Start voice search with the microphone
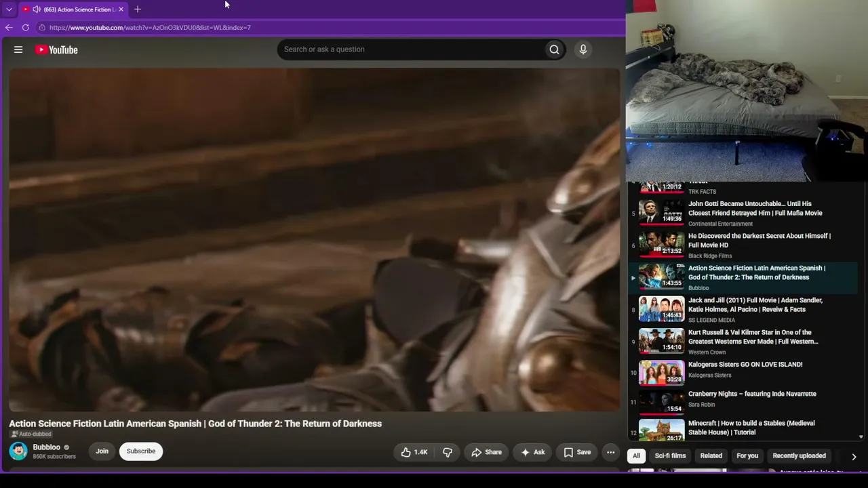Viewport: 868px width, 488px height. pyautogui.click(x=583, y=49)
